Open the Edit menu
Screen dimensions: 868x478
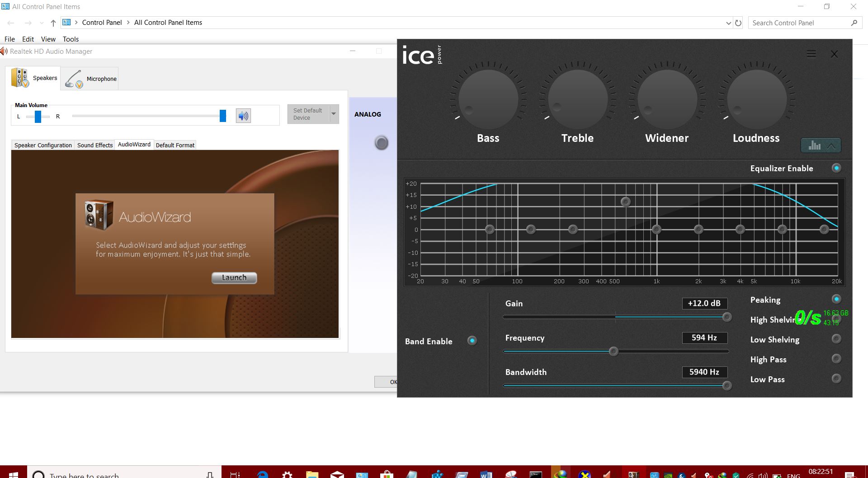(x=28, y=39)
